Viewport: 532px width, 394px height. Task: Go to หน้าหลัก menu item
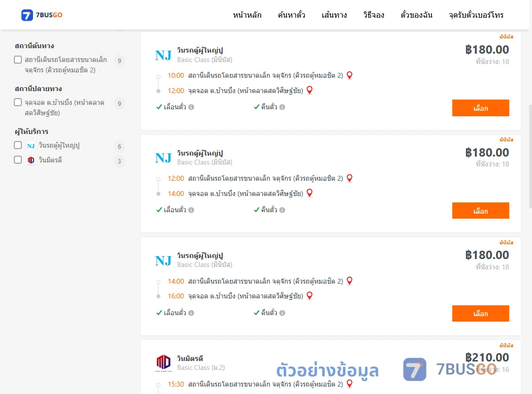[247, 15]
